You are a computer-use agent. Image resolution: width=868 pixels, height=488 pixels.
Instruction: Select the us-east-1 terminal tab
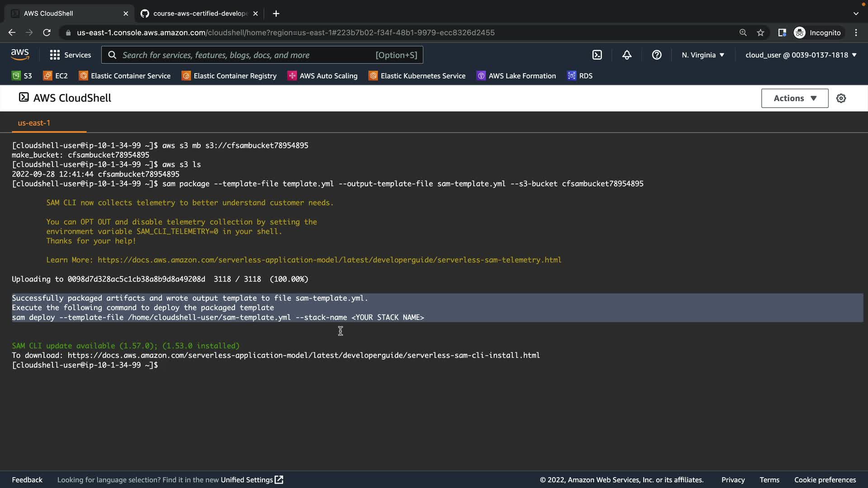click(x=34, y=123)
